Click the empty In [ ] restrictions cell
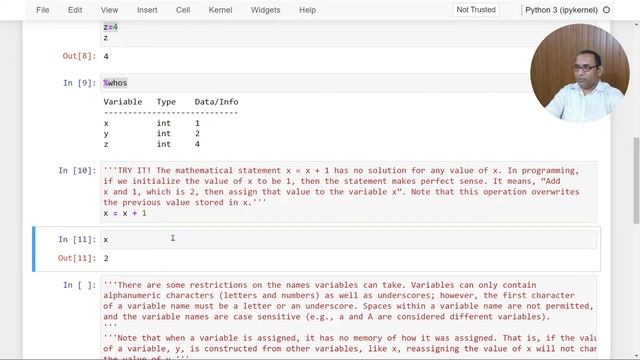640x360 pixels. [x=348, y=318]
